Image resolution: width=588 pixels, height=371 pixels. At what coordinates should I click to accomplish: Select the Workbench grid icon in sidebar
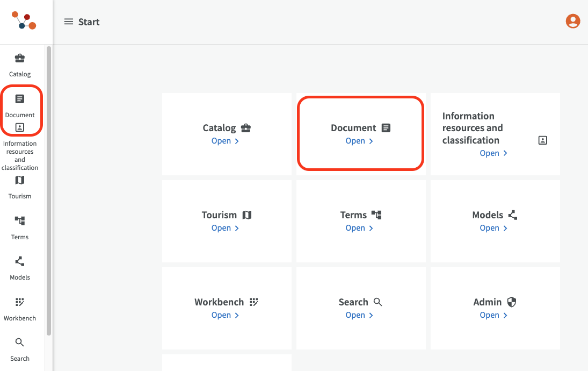[20, 302]
